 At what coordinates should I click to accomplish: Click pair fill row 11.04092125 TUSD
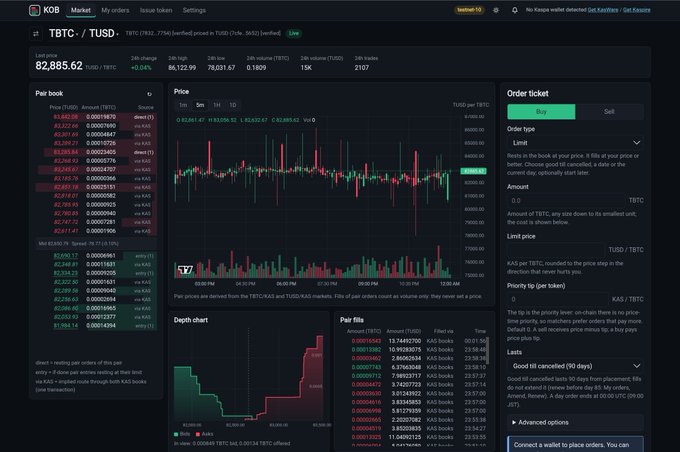tap(414, 437)
